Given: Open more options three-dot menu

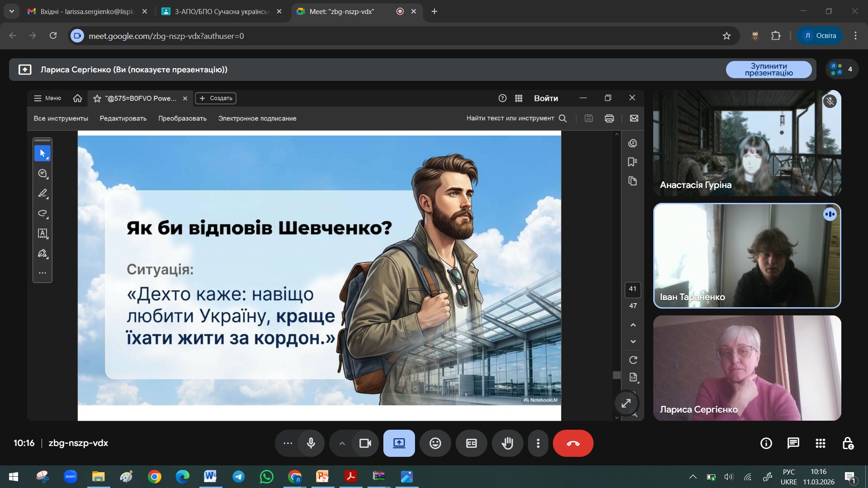Looking at the screenshot, I should tap(538, 443).
